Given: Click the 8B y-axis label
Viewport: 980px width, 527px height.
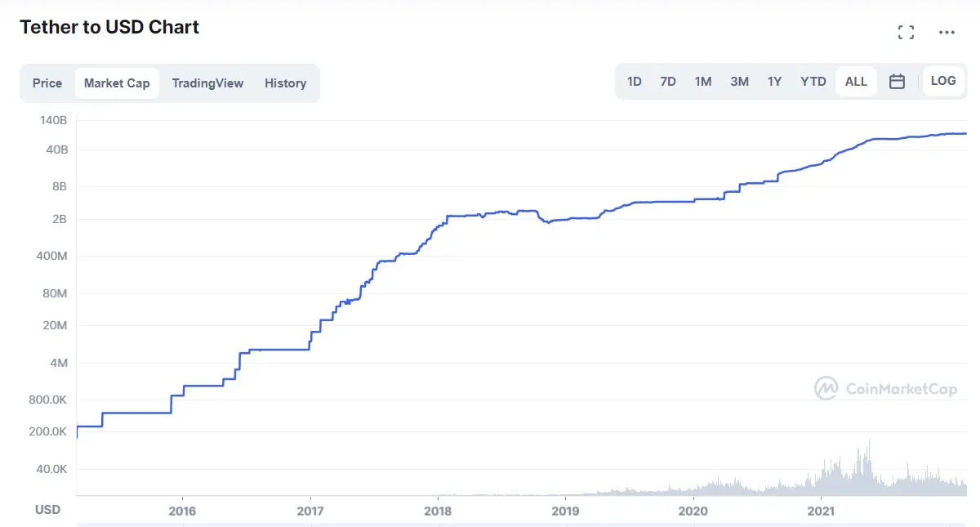Looking at the screenshot, I should pos(60,186).
